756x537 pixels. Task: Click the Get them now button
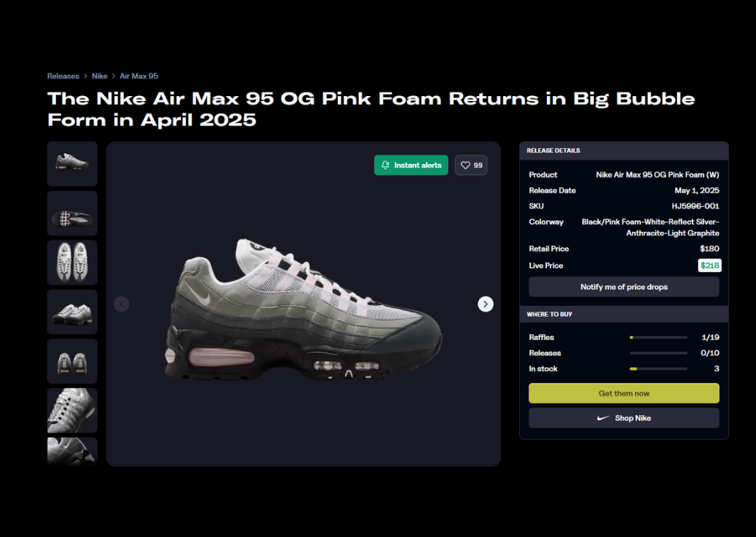[x=624, y=394]
